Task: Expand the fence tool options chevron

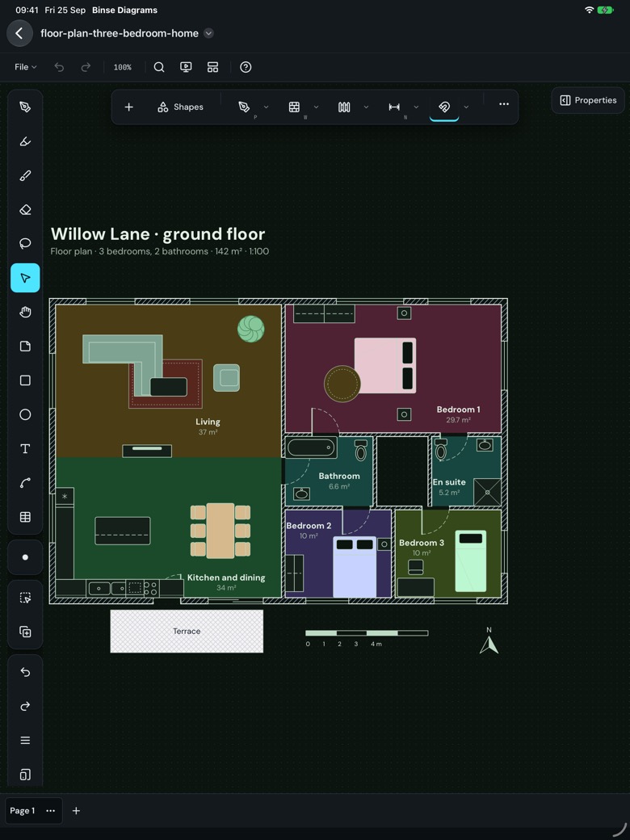Action: pos(366,107)
